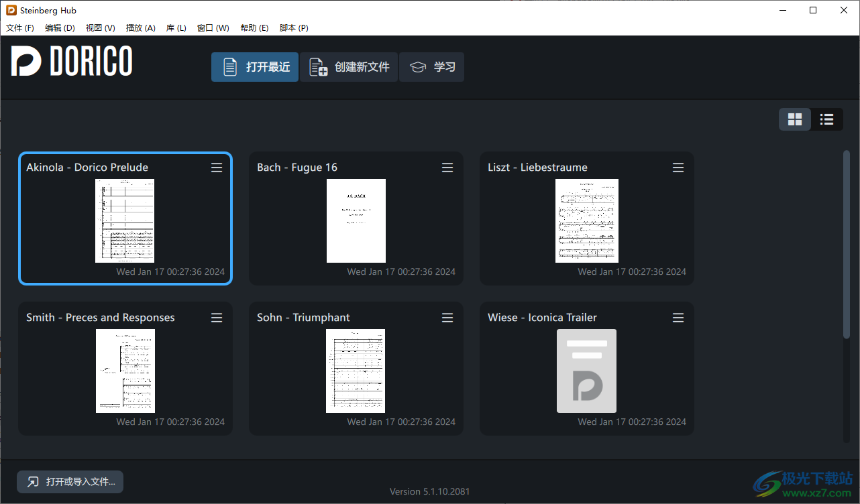Viewport: 860px width, 504px height.
Task: Click the Version 5.1.10.2081 label
Action: [x=430, y=491]
